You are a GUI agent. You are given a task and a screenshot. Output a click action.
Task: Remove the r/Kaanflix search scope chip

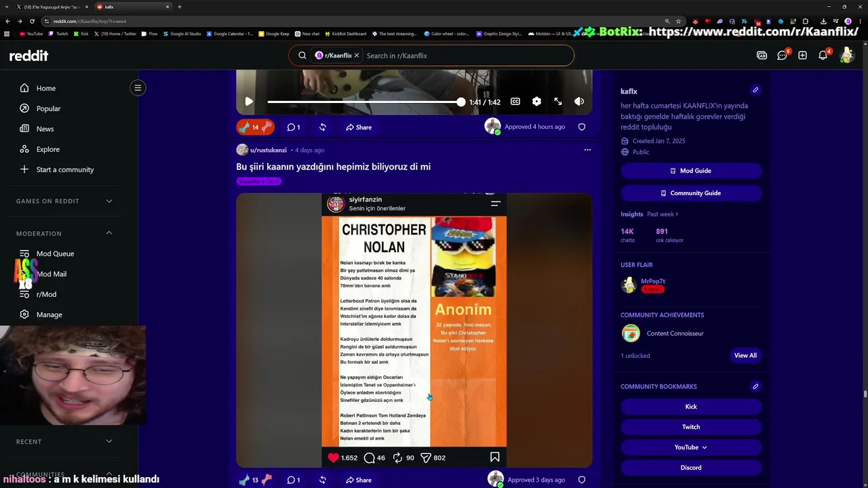point(357,56)
